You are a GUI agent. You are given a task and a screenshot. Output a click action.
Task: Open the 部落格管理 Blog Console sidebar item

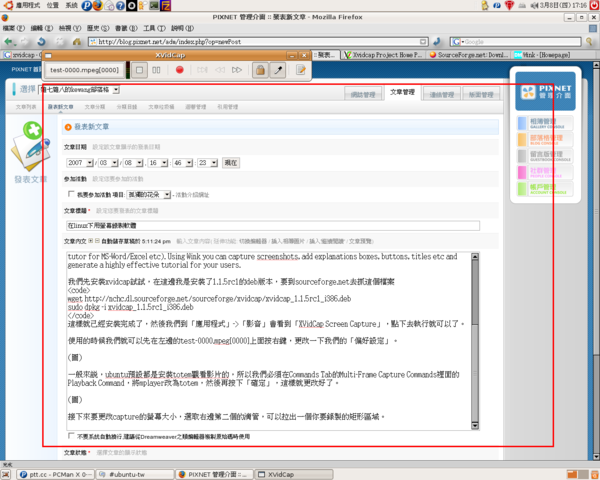click(x=545, y=140)
